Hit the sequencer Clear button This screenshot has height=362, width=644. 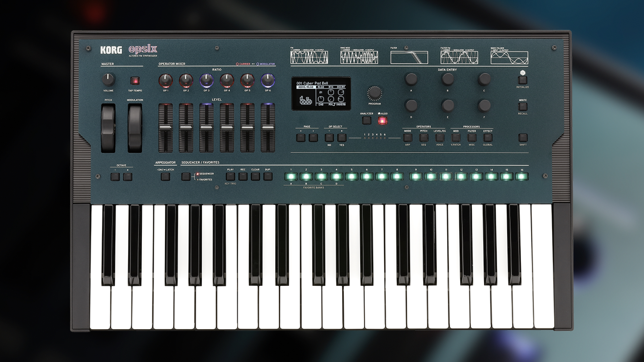point(255,176)
